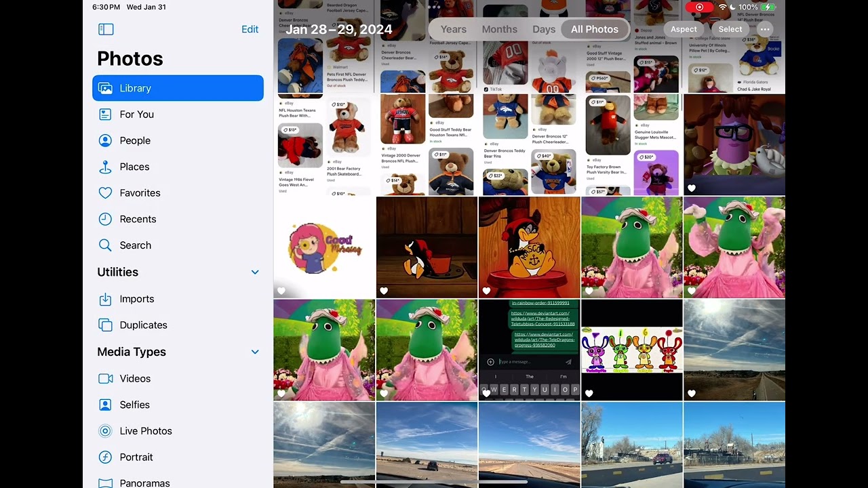Hide the sidebar with the sidebar toggle icon
Image resolution: width=868 pixels, height=488 pixels.
pos(106,29)
